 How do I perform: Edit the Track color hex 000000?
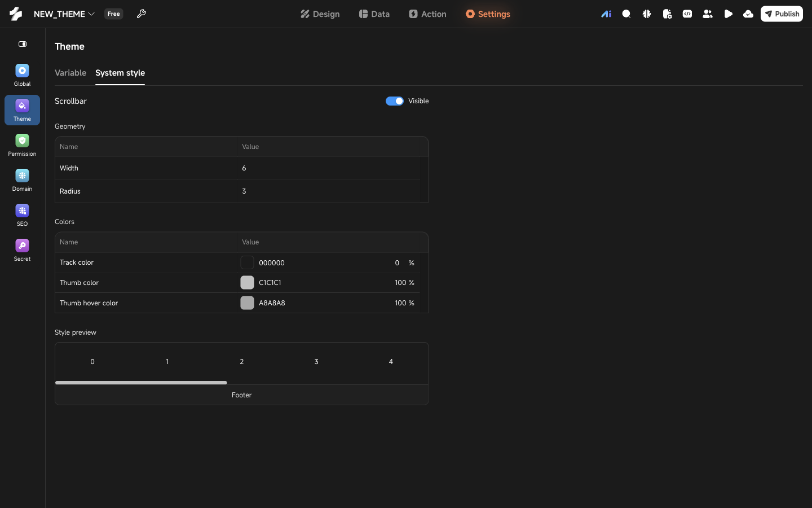[x=272, y=263]
